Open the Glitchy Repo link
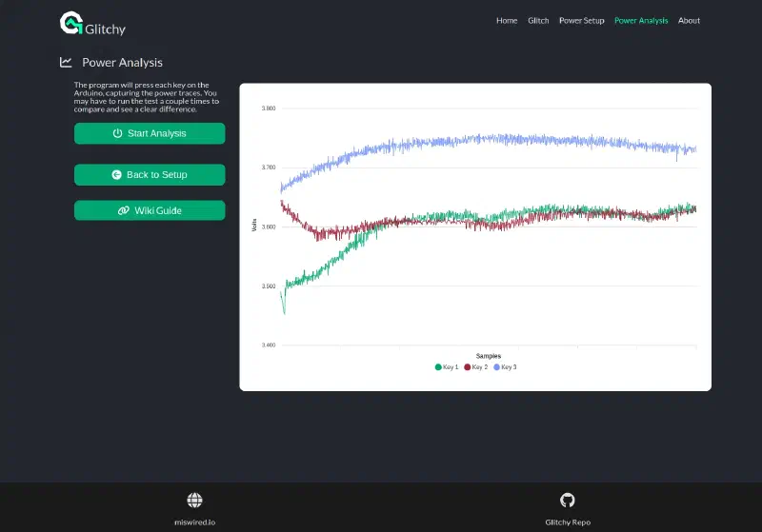 click(568, 522)
